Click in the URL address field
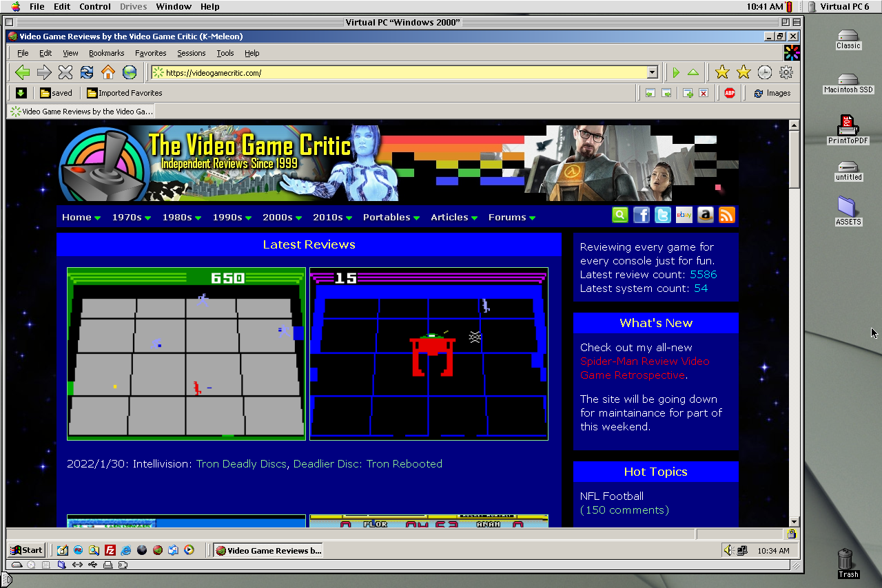Image resolution: width=882 pixels, height=588 pixels. [405, 72]
